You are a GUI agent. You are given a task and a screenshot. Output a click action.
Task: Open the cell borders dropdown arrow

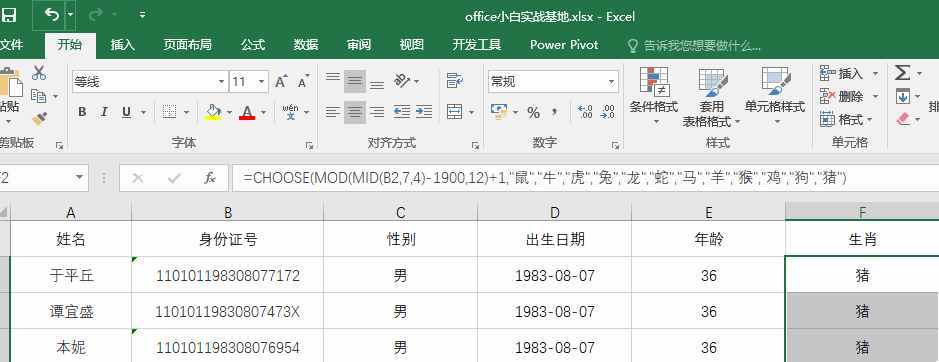[186, 113]
